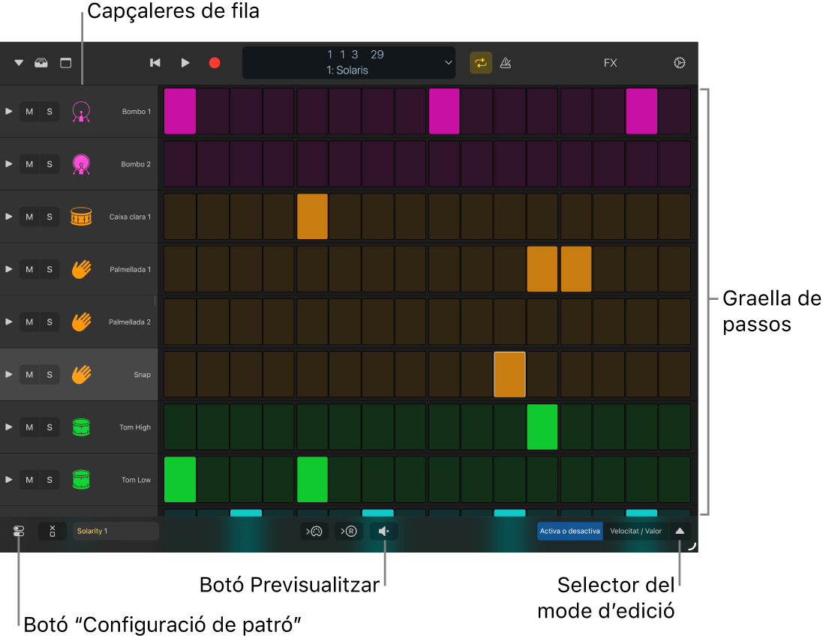832x644 pixels.
Task: Open the browser tray icon
Action: 41,63
